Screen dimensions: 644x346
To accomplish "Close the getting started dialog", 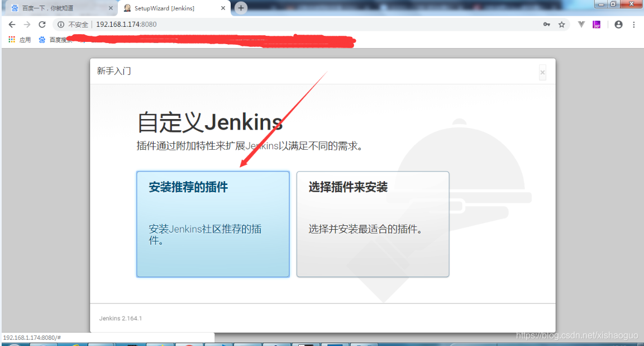I will pos(542,72).
